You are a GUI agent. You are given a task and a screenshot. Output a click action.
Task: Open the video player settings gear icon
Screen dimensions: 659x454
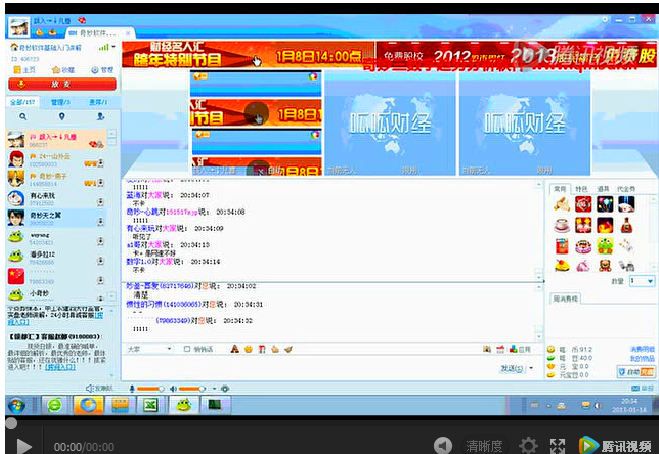coord(528,445)
